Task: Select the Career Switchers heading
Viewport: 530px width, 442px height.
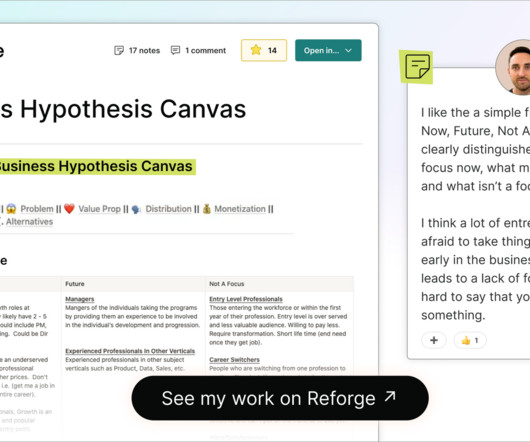Action: [234, 360]
